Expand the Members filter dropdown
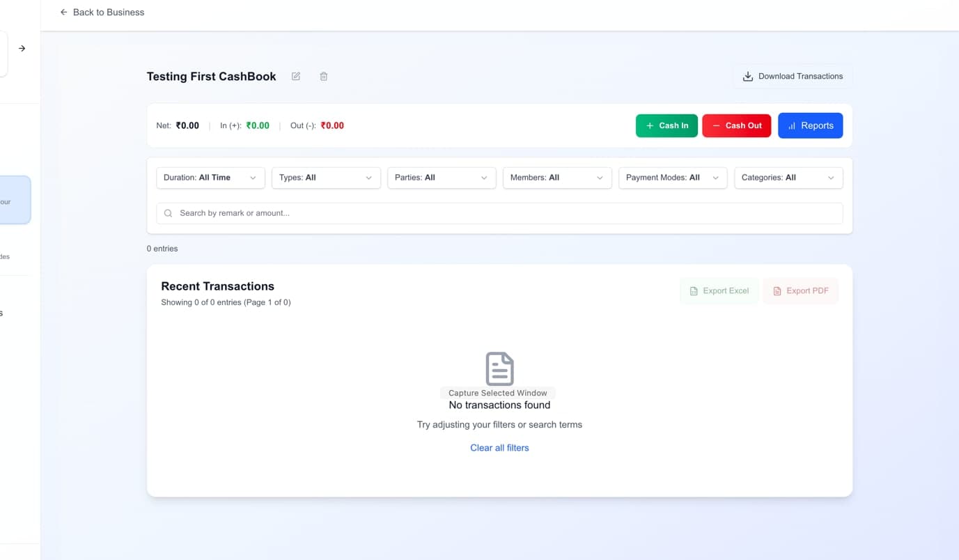 [x=557, y=178]
